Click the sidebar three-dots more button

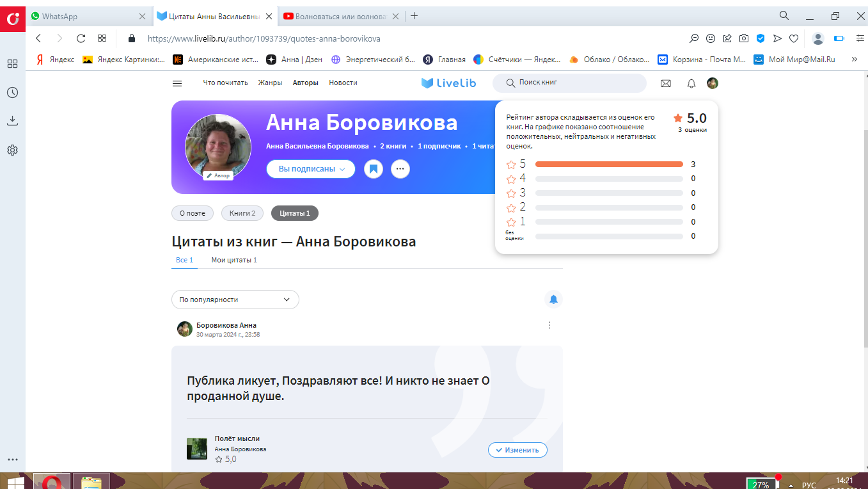(x=12, y=460)
